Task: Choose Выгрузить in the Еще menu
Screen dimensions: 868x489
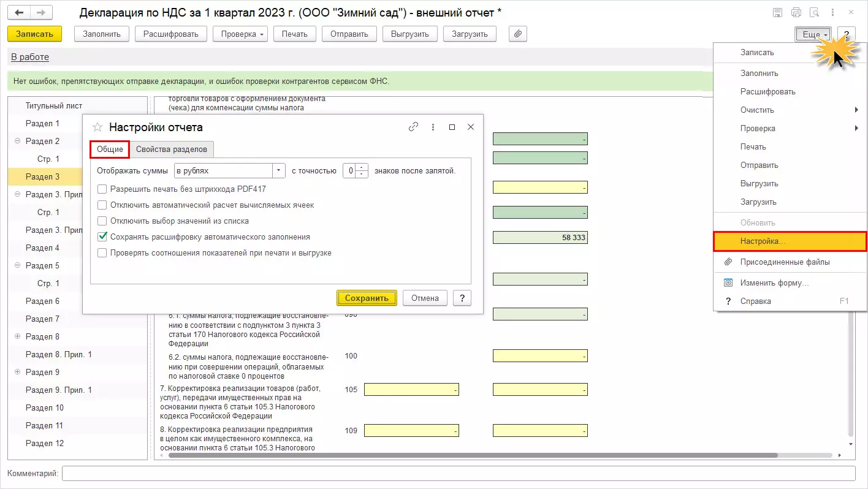Action: coord(790,184)
